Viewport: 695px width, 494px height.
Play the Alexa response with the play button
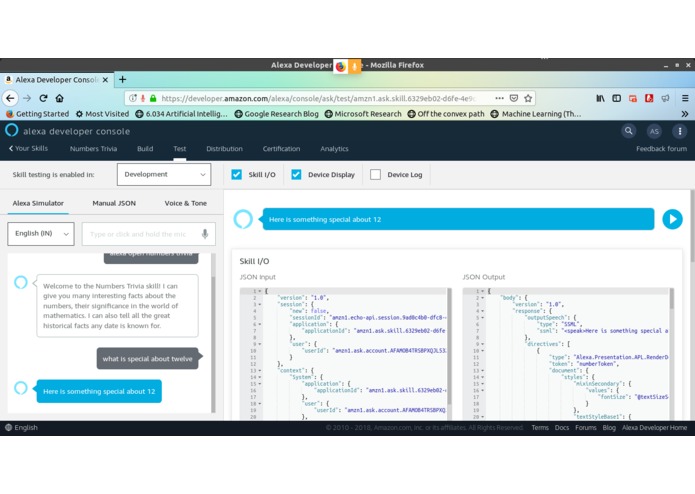[x=672, y=219]
